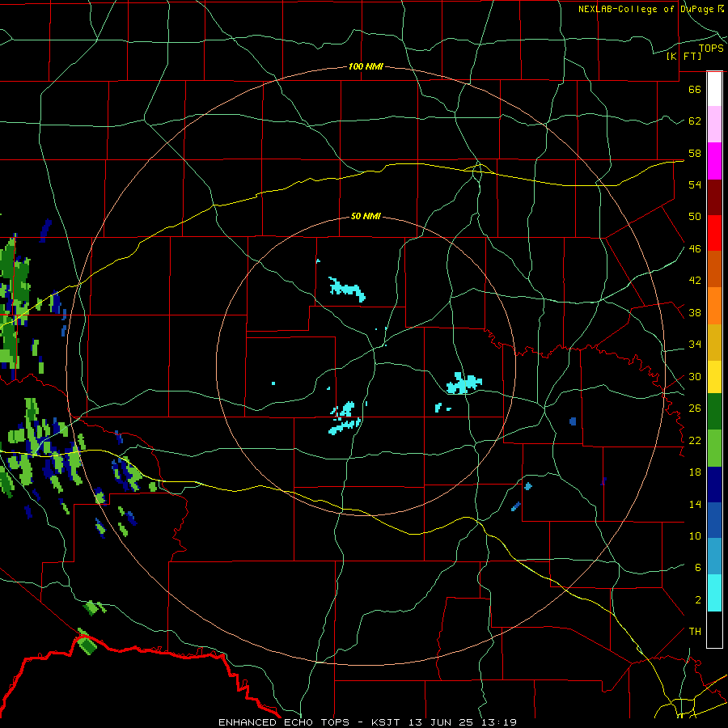Viewport: 728px width, 728px height.
Task: Click the legend value 50
Action: (695, 217)
